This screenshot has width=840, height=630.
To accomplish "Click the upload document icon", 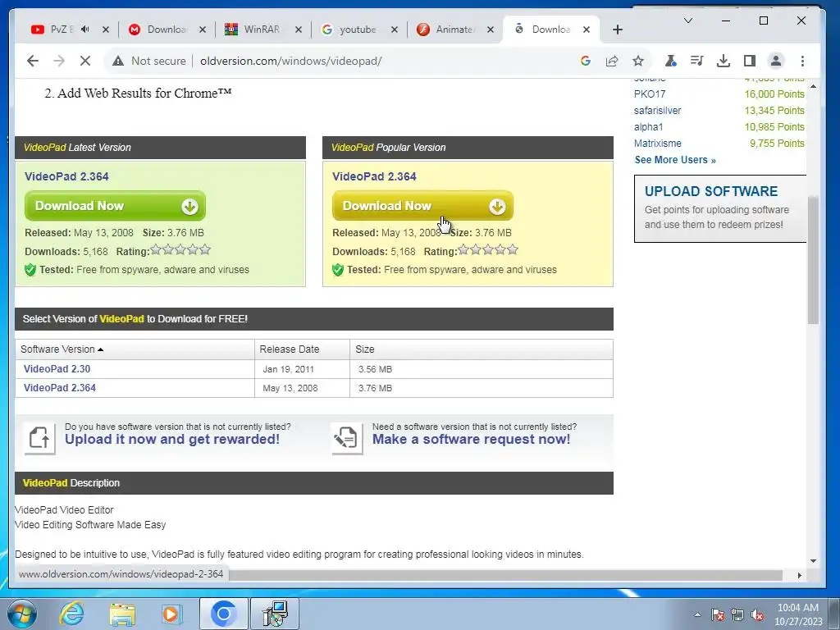I will [x=39, y=438].
